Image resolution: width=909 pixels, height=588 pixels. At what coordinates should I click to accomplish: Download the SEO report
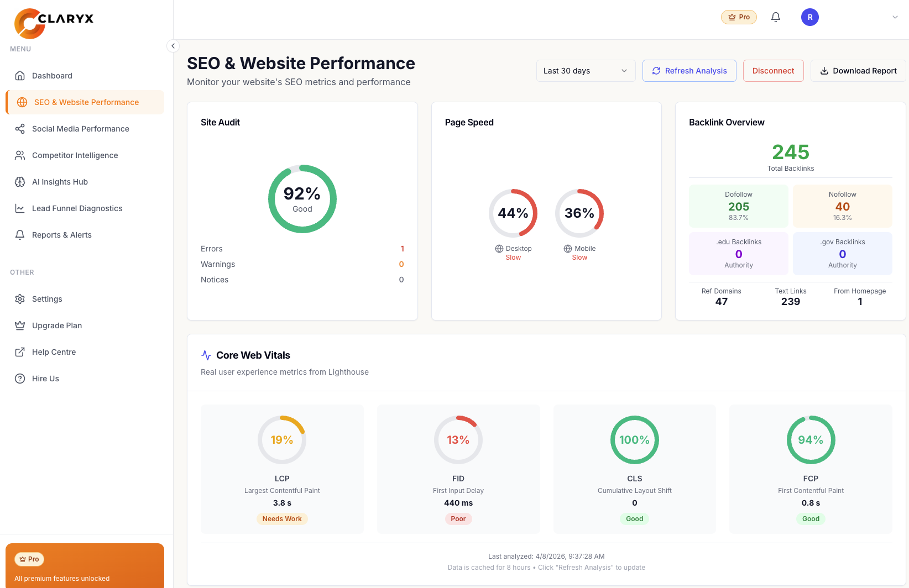pos(858,71)
